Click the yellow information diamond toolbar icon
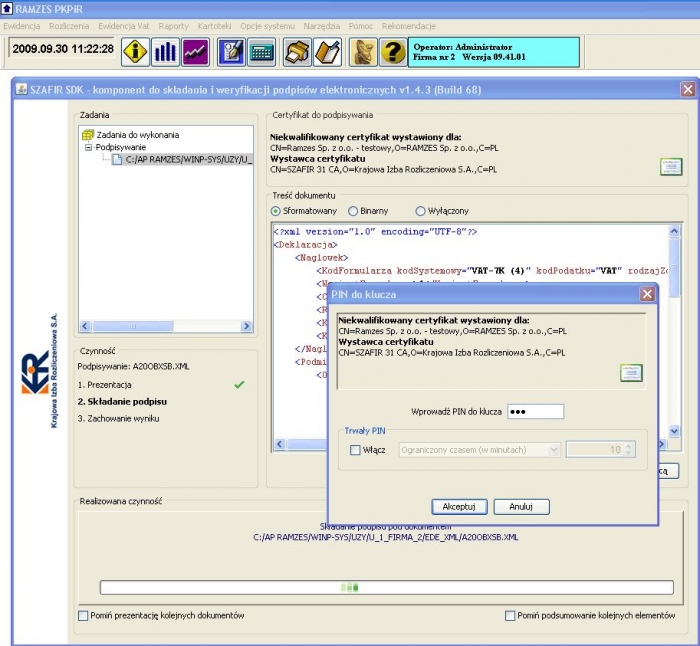This screenshot has width=700, height=646. click(x=135, y=52)
